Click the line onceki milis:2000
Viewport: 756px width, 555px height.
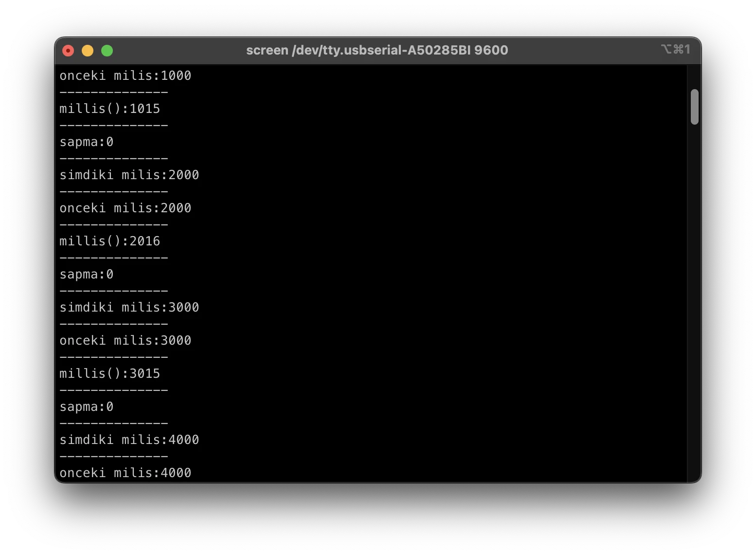(126, 208)
